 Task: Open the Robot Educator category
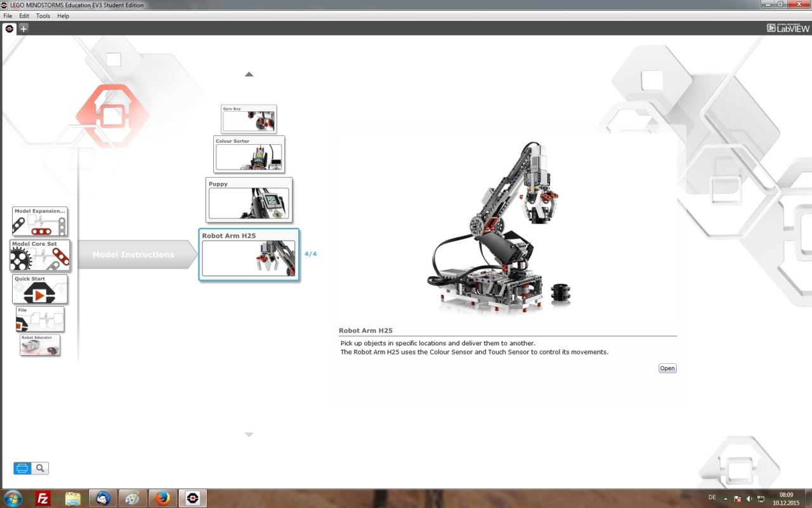click(40, 345)
